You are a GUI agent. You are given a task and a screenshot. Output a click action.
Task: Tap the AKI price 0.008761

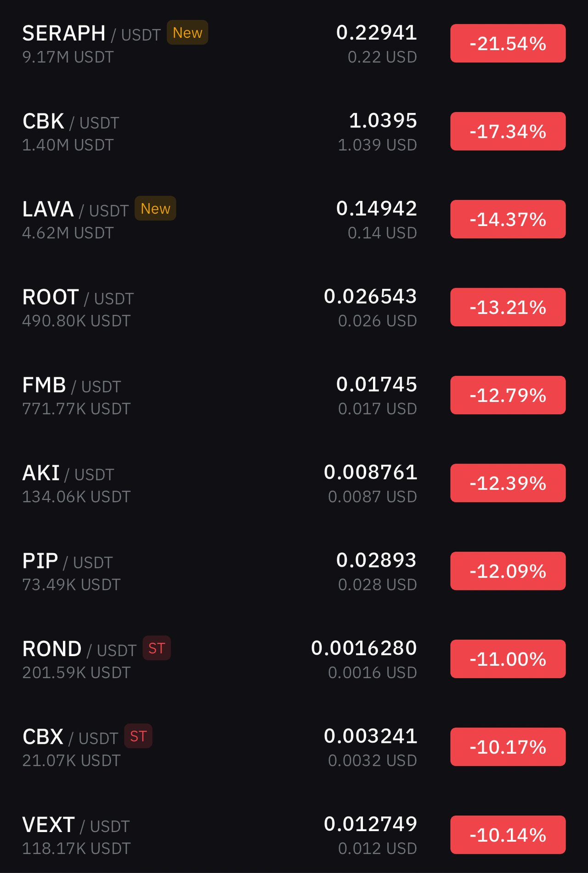pyautogui.click(x=370, y=472)
